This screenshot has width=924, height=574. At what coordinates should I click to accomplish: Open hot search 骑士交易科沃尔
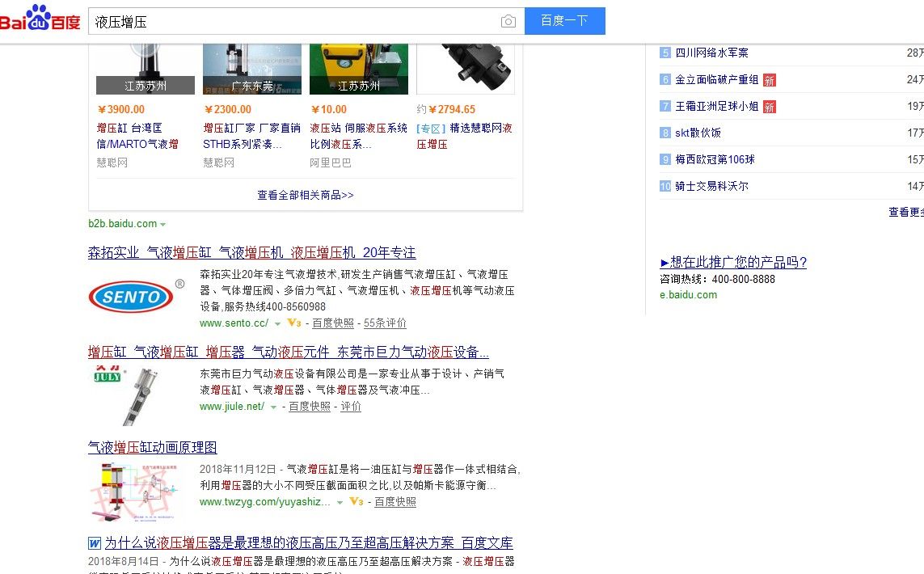pyautogui.click(x=711, y=186)
